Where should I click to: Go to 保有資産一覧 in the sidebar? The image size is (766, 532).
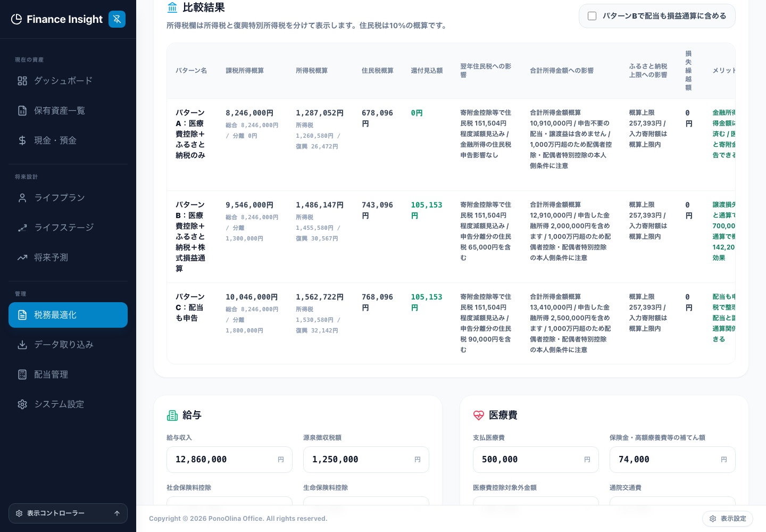click(x=68, y=111)
